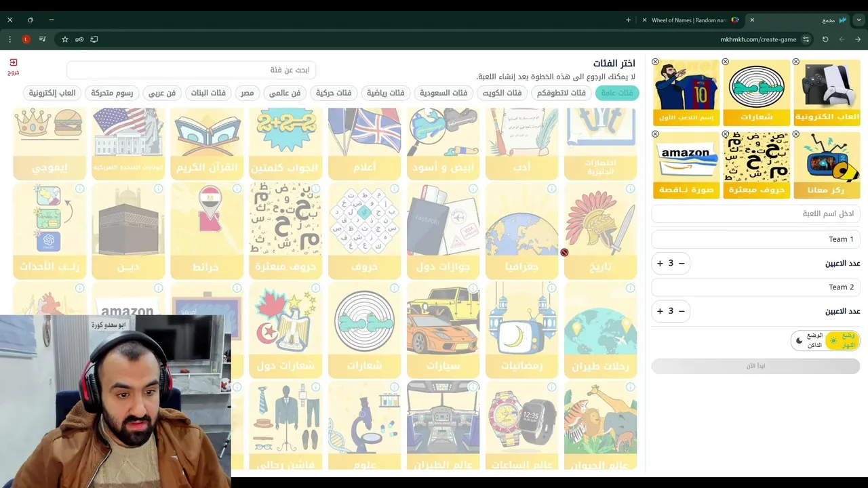This screenshot has height=488, width=868.
Task: Focus the ابحث عن فئة search field
Action: tap(191, 70)
